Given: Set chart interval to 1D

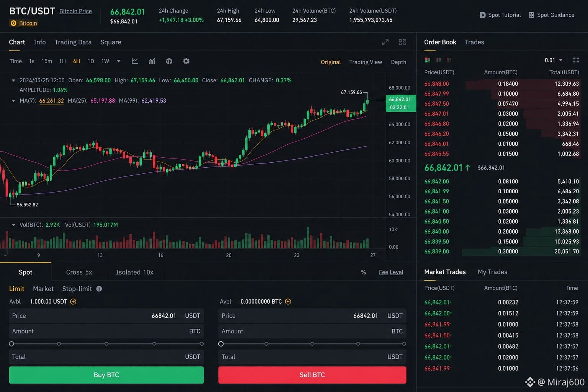Looking at the screenshot, I should click(91, 61).
